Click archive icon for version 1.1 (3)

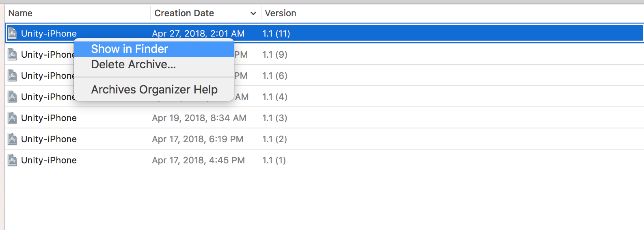[x=13, y=118]
